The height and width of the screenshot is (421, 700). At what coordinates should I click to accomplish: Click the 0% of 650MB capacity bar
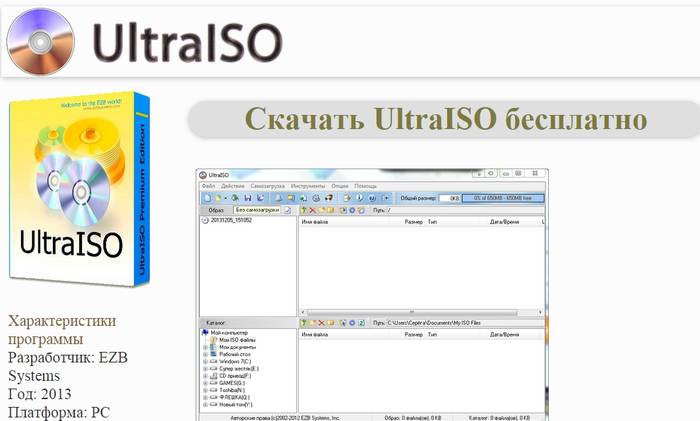(x=503, y=198)
